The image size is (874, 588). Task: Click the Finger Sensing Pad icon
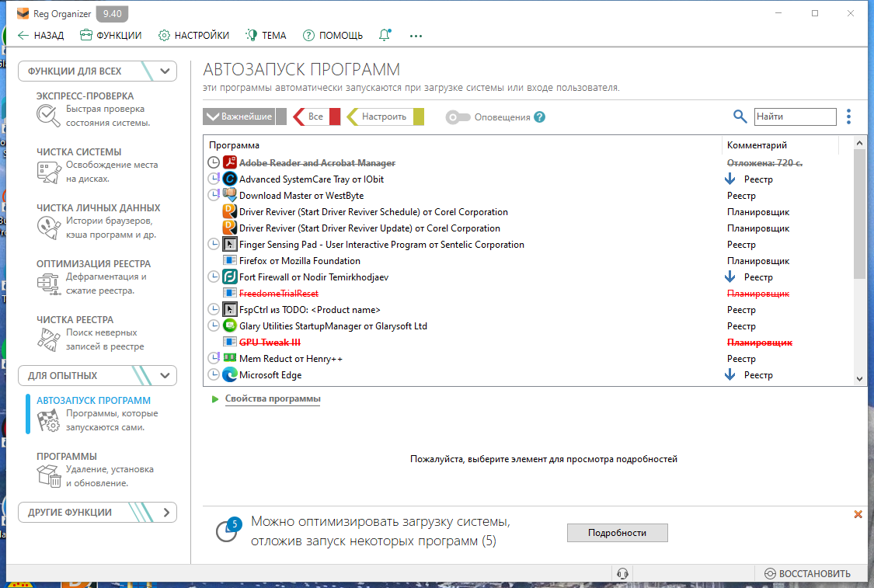coord(230,244)
